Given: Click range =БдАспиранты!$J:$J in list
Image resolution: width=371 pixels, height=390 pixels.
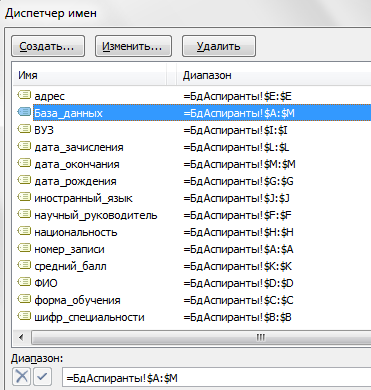Looking at the screenshot, I should coord(236,198).
